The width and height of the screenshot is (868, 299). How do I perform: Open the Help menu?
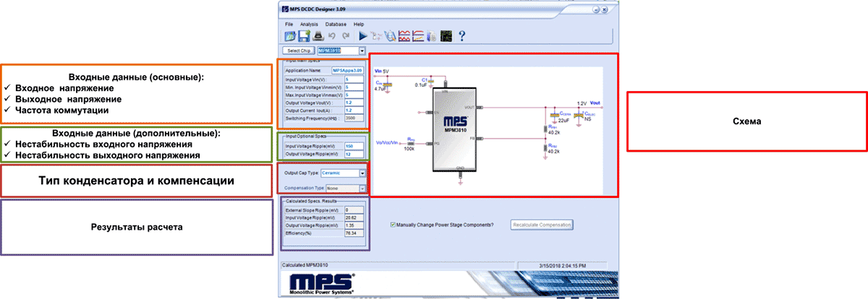[359, 25]
